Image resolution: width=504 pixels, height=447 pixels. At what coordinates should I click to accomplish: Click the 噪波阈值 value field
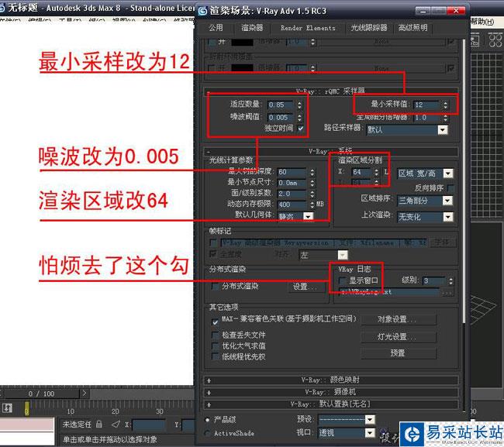pyautogui.click(x=280, y=117)
